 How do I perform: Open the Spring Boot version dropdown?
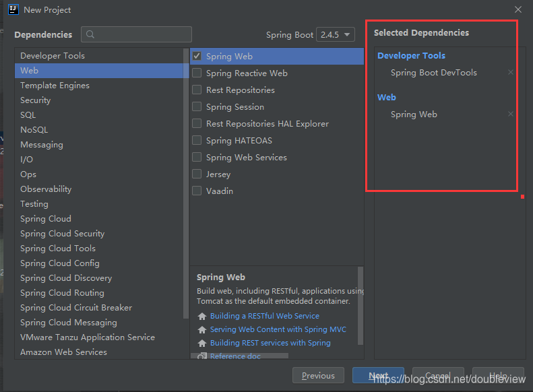(x=335, y=34)
